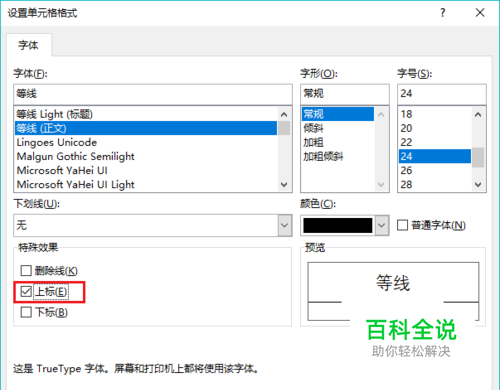Click the 字体 name input field
Screen dimensions: 500x390
click(153, 94)
